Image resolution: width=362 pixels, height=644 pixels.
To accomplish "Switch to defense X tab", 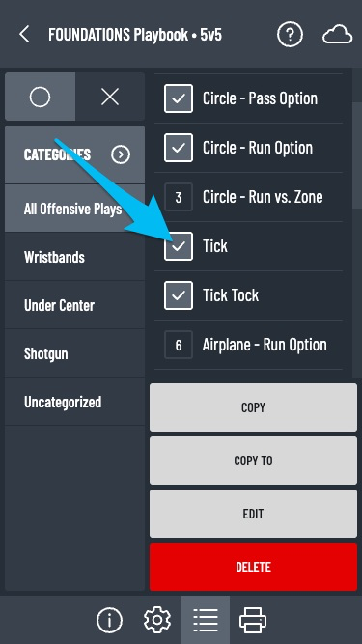I will tap(110, 97).
